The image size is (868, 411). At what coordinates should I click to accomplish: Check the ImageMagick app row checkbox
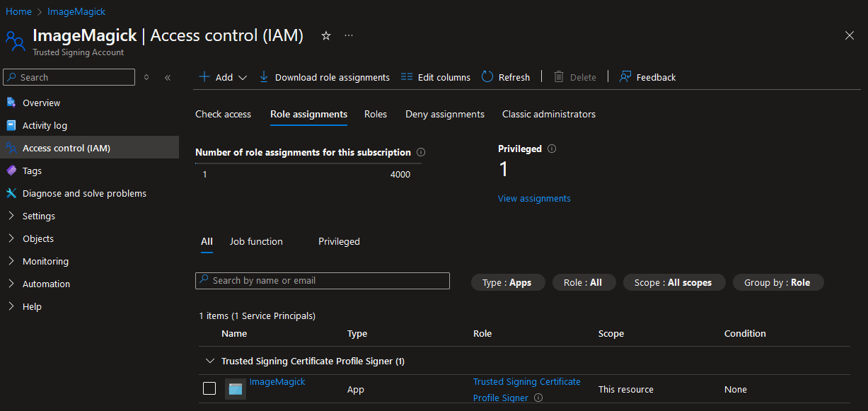209,388
